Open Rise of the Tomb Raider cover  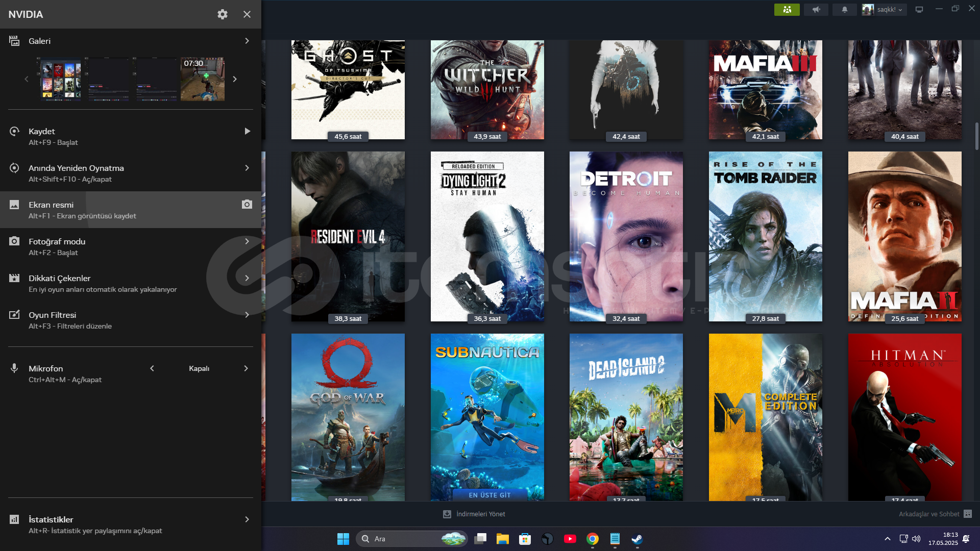(x=766, y=236)
